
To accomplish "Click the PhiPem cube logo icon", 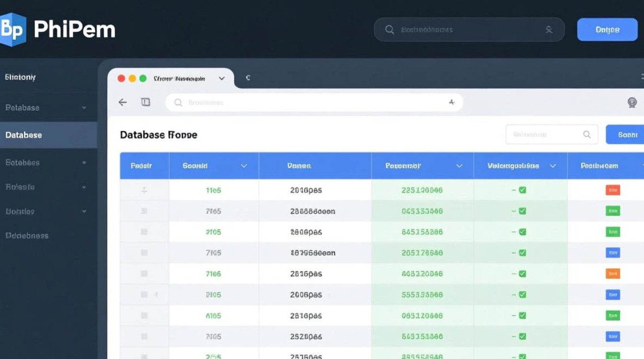I will (13, 30).
